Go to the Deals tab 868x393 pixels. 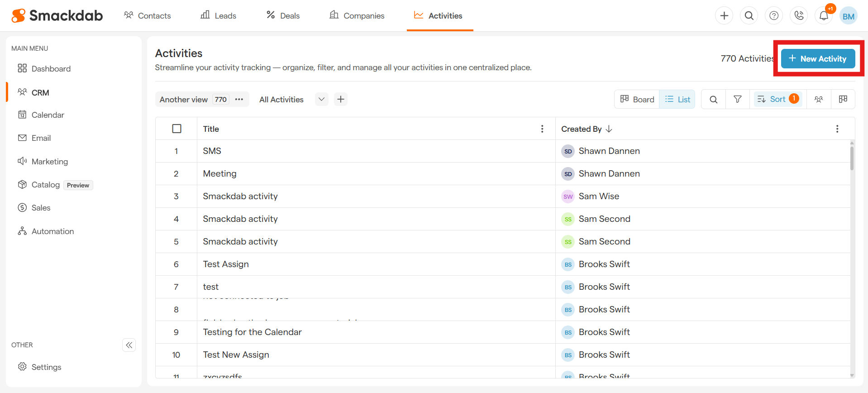point(283,16)
